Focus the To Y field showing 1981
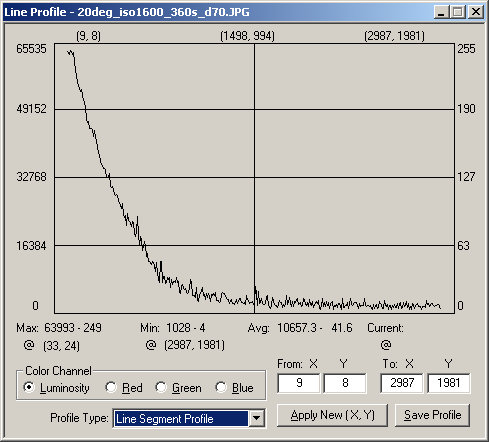 [449, 383]
